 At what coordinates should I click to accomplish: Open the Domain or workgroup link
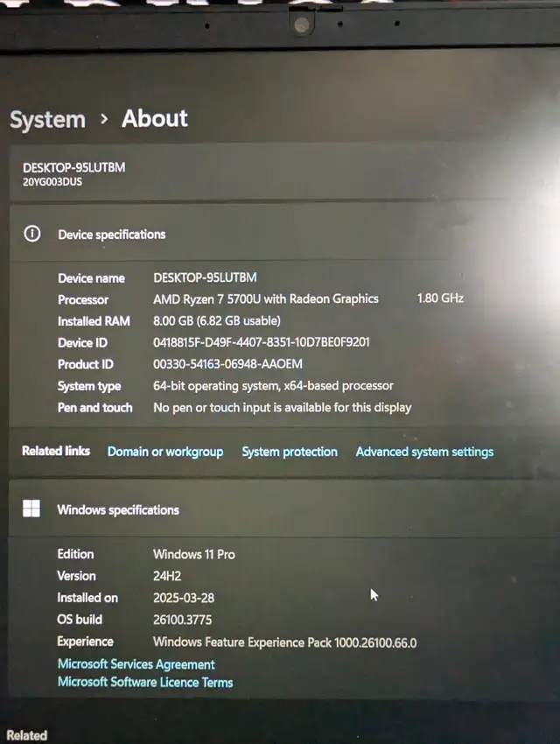pos(165,452)
